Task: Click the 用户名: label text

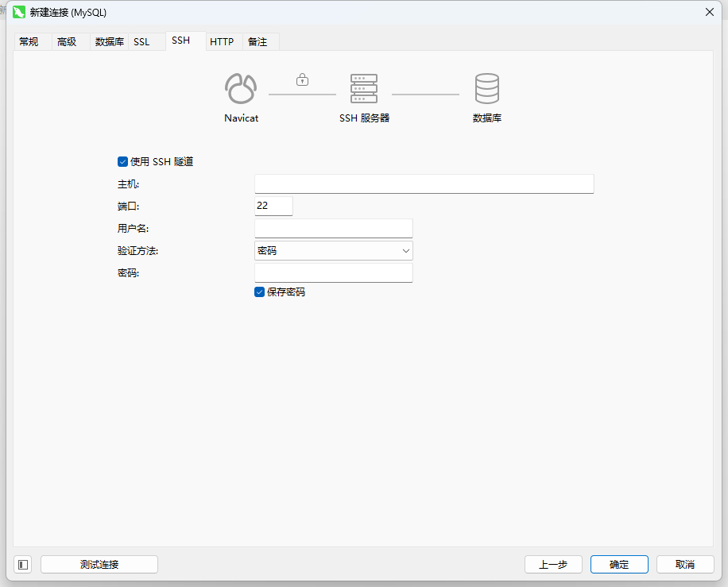Action: pos(134,228)
